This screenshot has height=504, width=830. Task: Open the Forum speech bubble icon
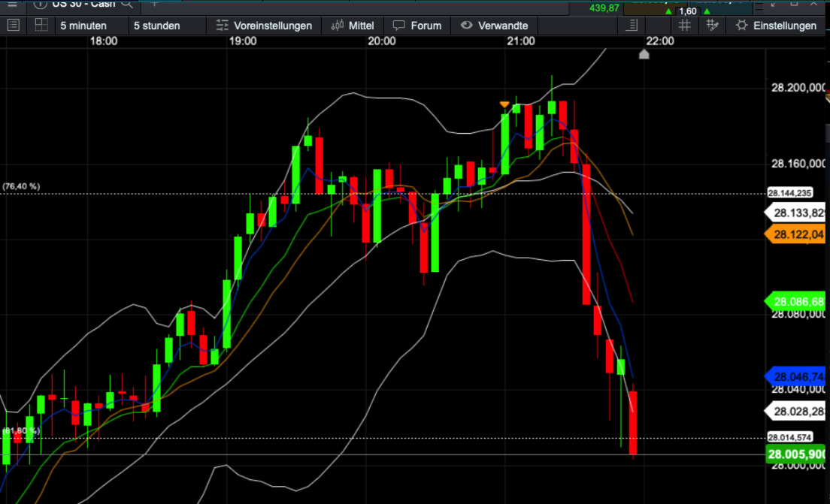399,25
